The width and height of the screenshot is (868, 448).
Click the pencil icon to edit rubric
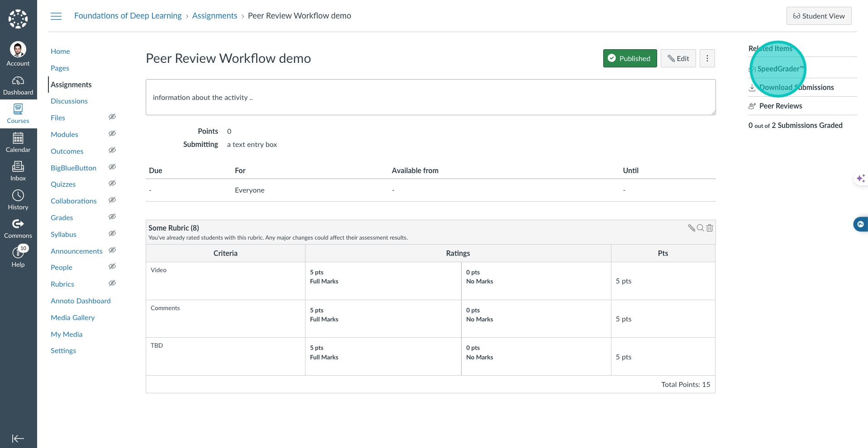pyautogui.click(x=691, y=228)
